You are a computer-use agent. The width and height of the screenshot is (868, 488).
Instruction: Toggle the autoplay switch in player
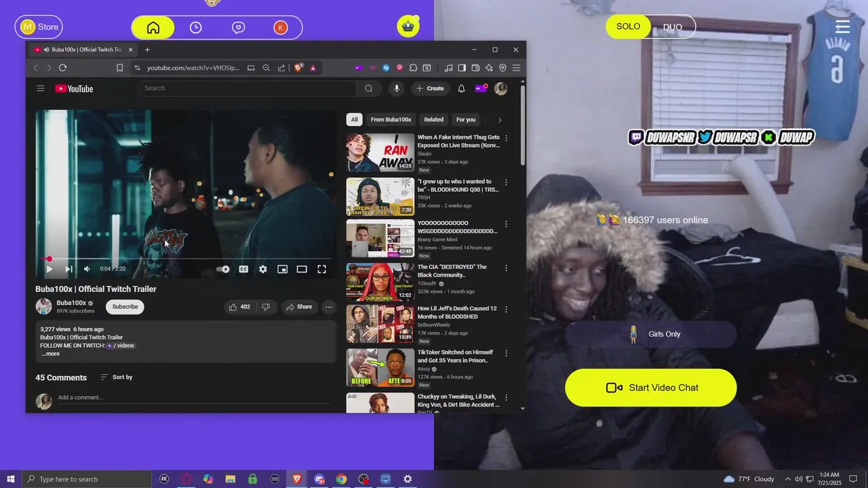point(223,269)
